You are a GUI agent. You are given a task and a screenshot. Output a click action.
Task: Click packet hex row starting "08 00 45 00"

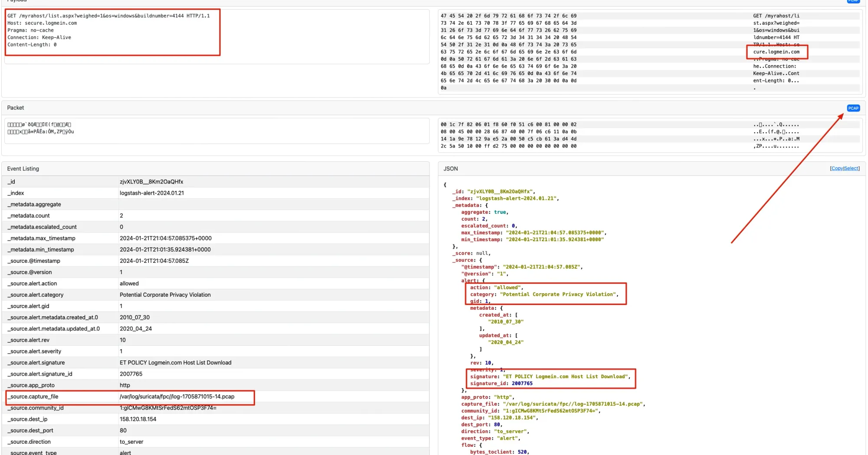509,131
